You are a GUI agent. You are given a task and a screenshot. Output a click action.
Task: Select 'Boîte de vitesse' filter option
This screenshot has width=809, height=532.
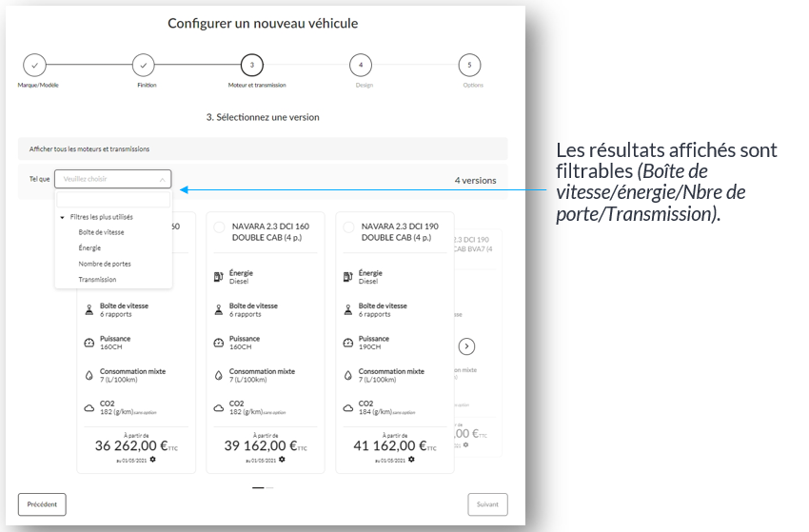coord(101,232)
